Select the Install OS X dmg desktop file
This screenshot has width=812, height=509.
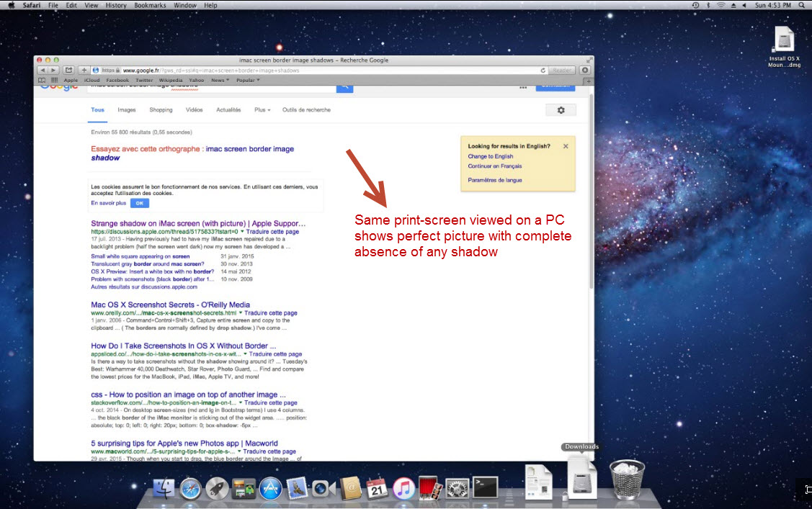784,47
